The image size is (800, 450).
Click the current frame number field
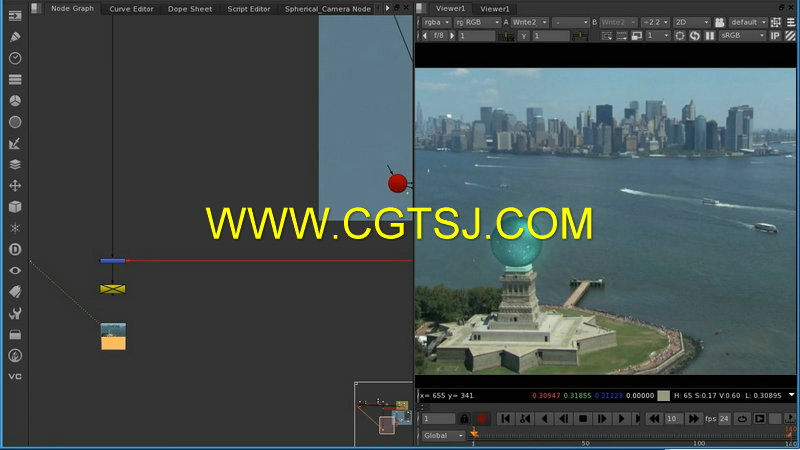pyautogui.click(x=439, y=419)
